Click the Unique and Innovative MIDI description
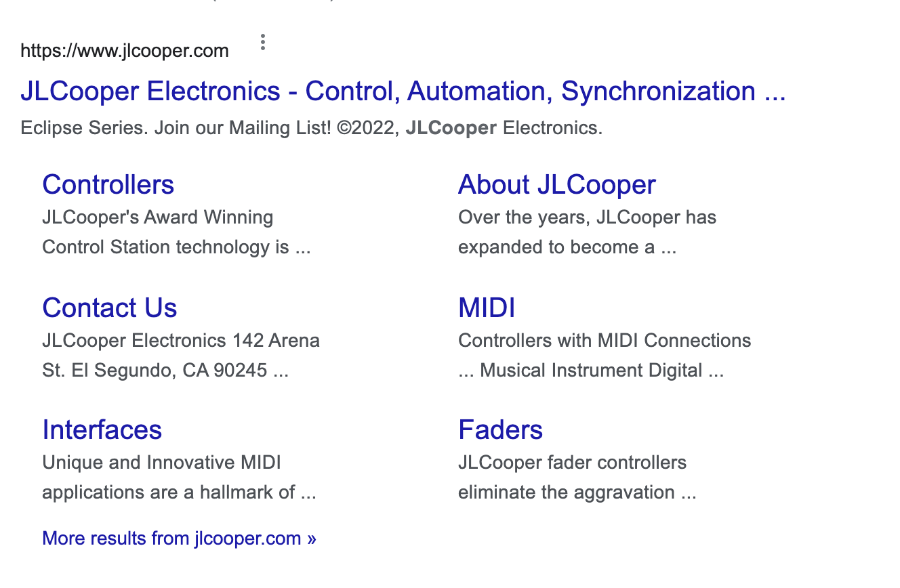Screen dimensions: 900x588 (x=179, y=478)
